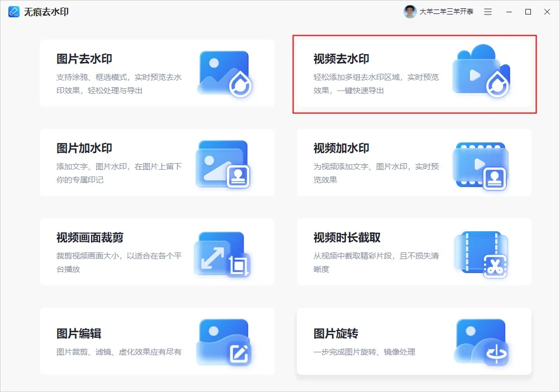Open the 视频加水印 title
The height and width of the screenshot is (392, 560).
point(341,148)
